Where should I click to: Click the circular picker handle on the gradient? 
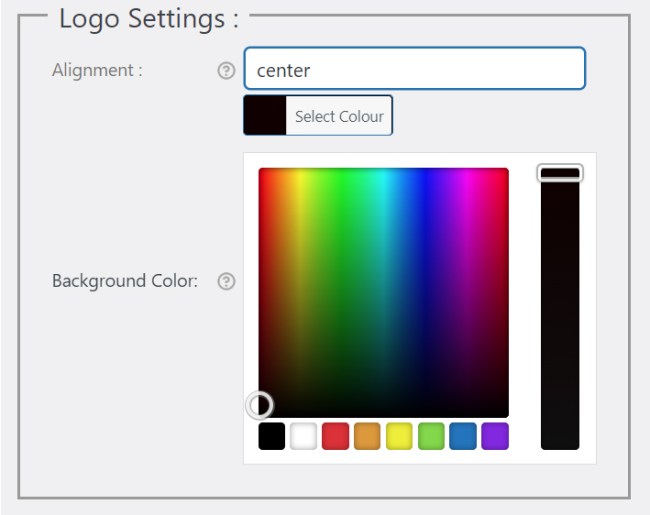coord(259,404)
